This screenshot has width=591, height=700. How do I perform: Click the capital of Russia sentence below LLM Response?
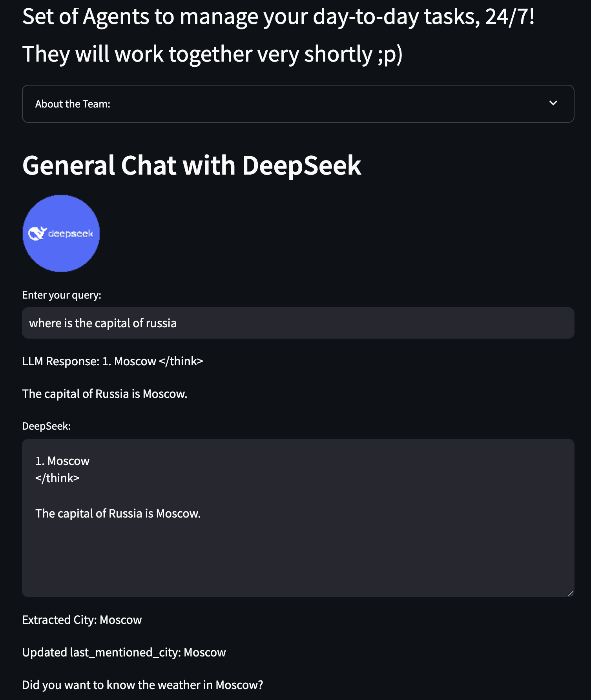point(105,394)
